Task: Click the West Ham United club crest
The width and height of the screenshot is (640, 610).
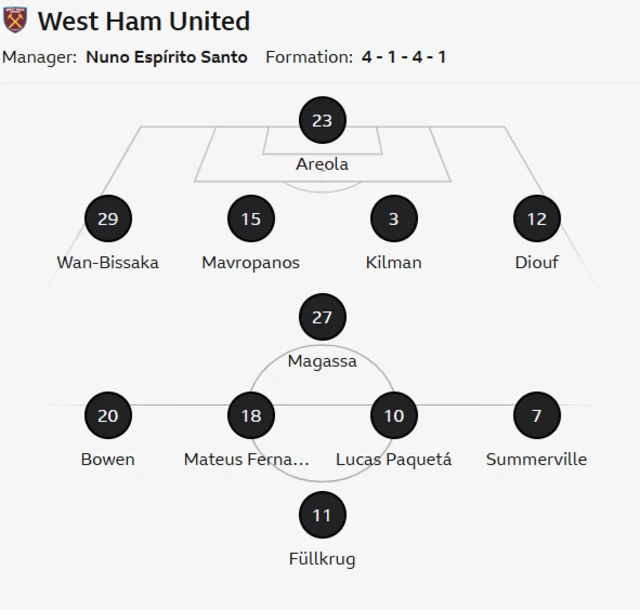Action: point(16,20)
